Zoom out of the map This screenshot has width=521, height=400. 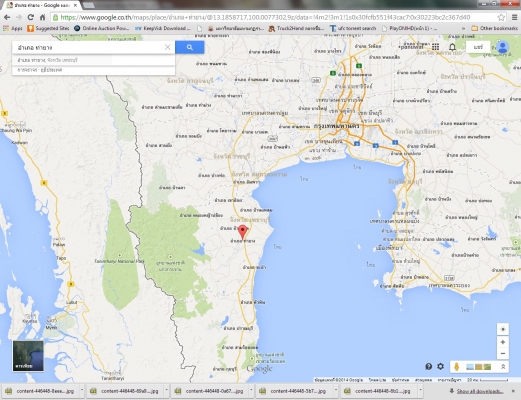point(503,353)
